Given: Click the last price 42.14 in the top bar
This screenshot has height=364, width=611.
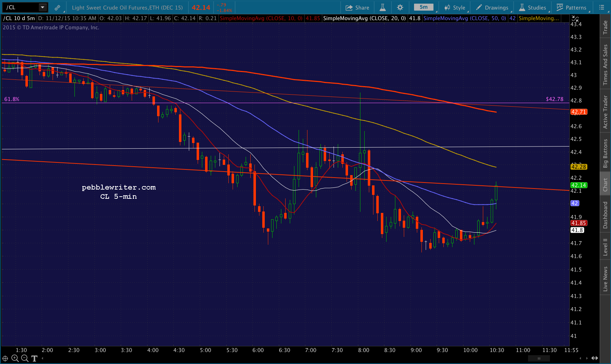Looking at the screenshot, I should click(201, 7).
